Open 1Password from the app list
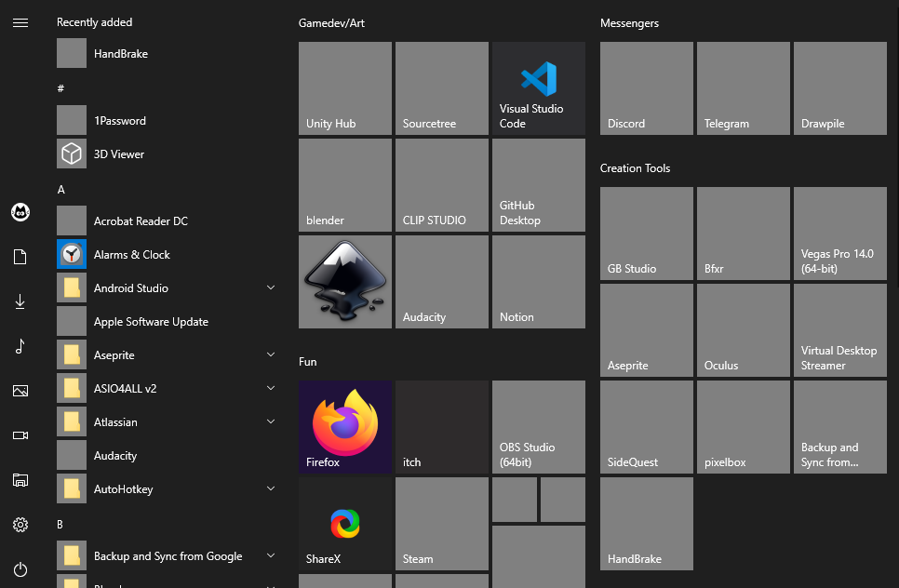Image resolution: width=899 pixels, height=588 pixels. (x=167, y=120)
